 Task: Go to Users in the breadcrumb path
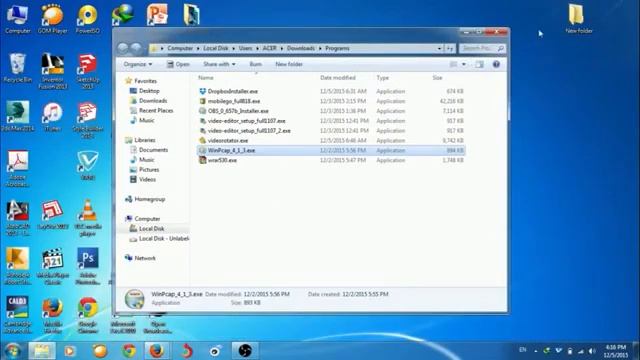tap(246, 48)
